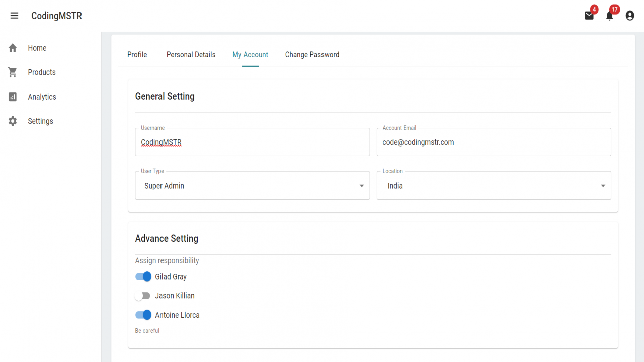This screenshot has height=362, width=644.
Task: Click the Antoine Llorca label
Action: [x=177, y=315]
